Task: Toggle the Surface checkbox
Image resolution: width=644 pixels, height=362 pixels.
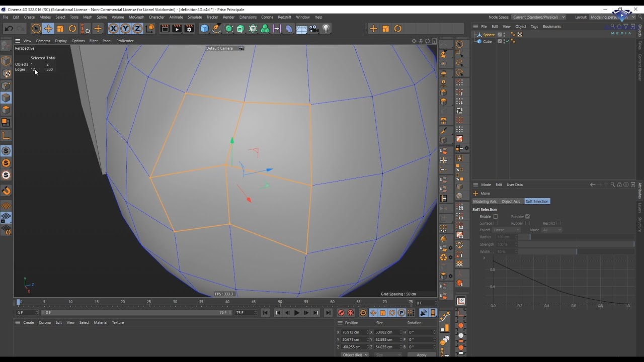Action: pyautogui.click(x=496, y=223)
